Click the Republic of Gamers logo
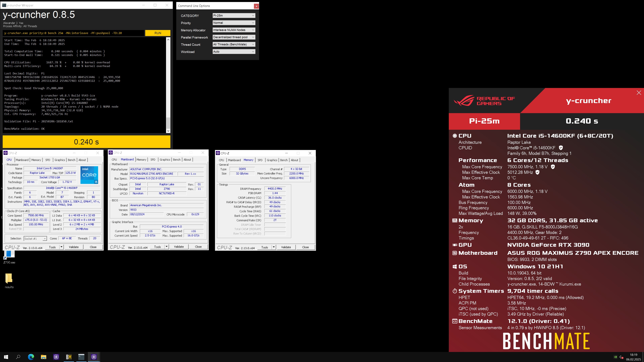This screenshot has width=644, height=362. [484, 101]
